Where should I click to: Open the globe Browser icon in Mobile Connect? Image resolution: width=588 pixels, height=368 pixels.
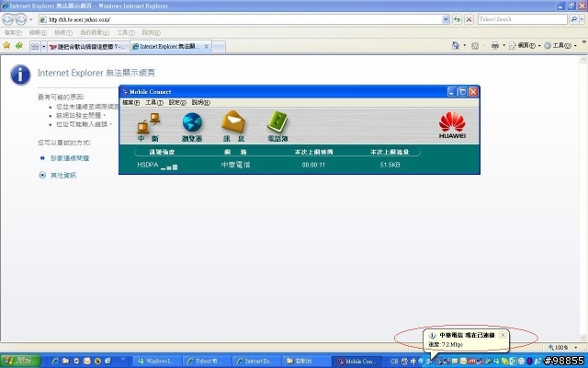[x=192, y=127]
